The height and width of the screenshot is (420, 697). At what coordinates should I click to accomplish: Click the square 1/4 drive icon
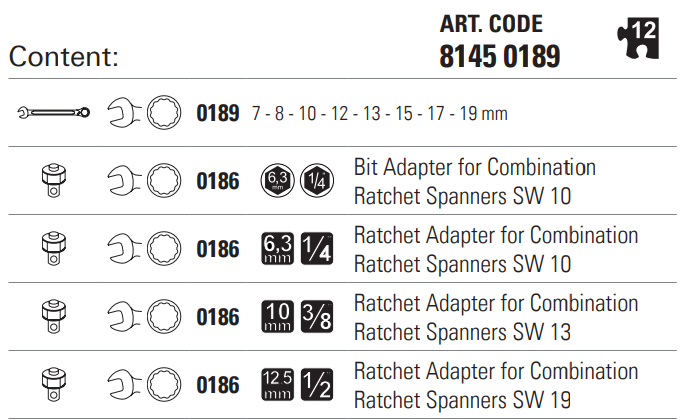click(317, 249)
